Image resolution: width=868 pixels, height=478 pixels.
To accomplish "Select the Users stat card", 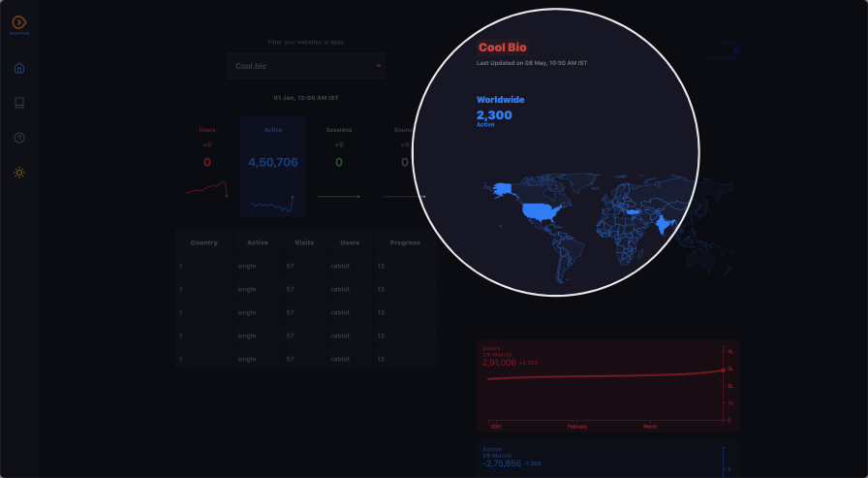I will [207, 165].
